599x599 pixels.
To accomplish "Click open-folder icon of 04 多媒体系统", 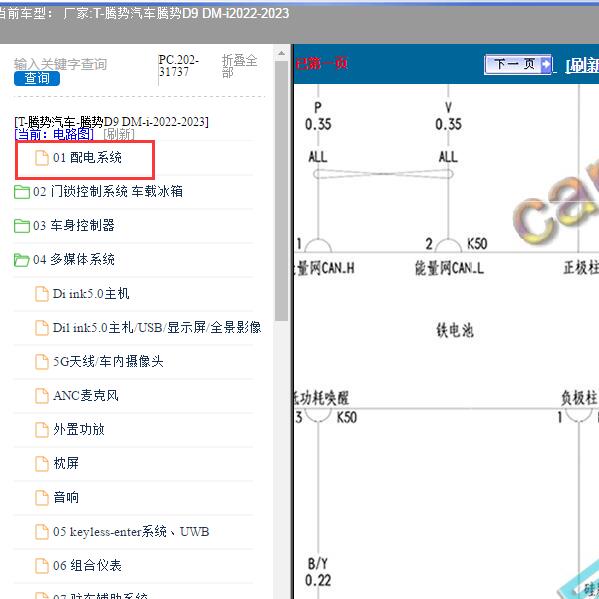I will [x=22, y=260].
